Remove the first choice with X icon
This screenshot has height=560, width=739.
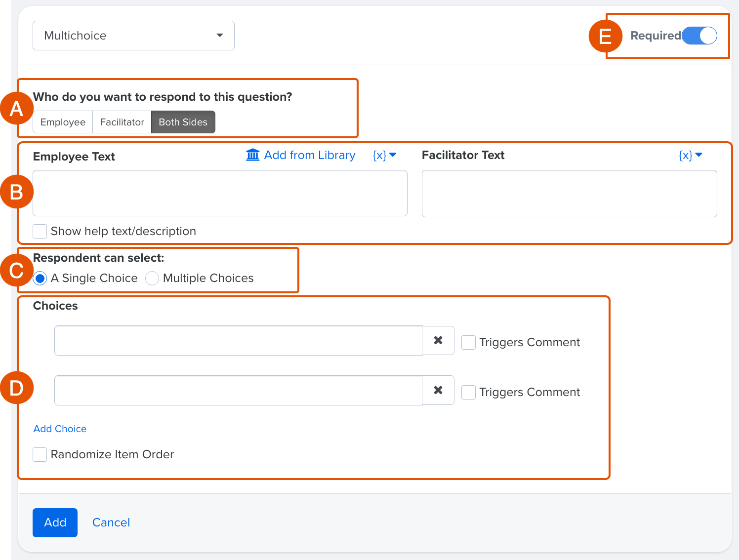click(438, 340)
